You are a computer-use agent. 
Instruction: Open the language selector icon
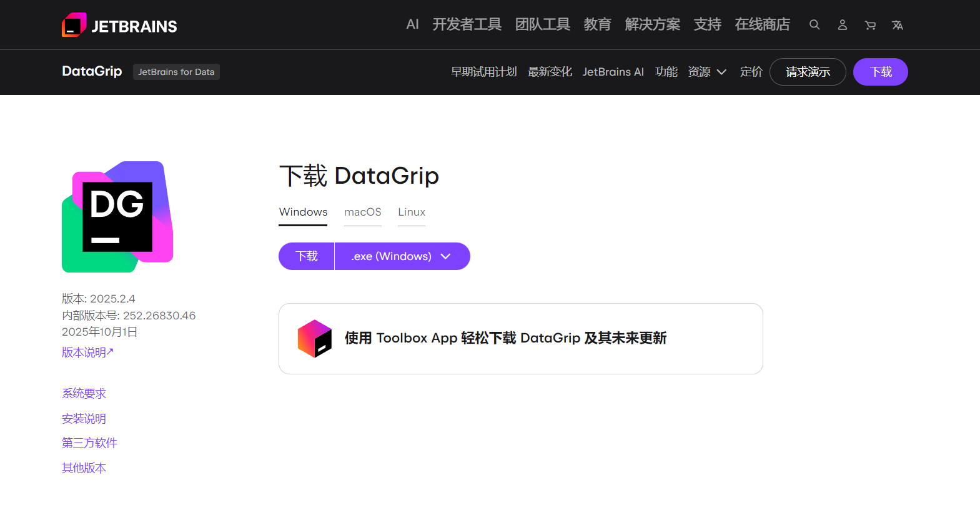tap(898, 25)
